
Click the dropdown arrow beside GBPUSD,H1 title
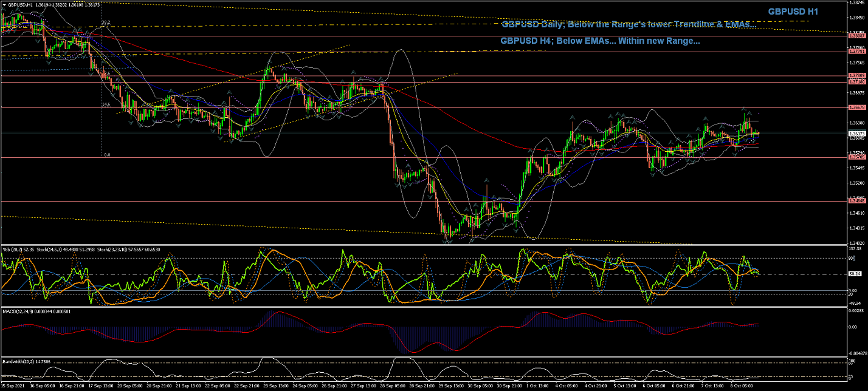coord(5,4)
